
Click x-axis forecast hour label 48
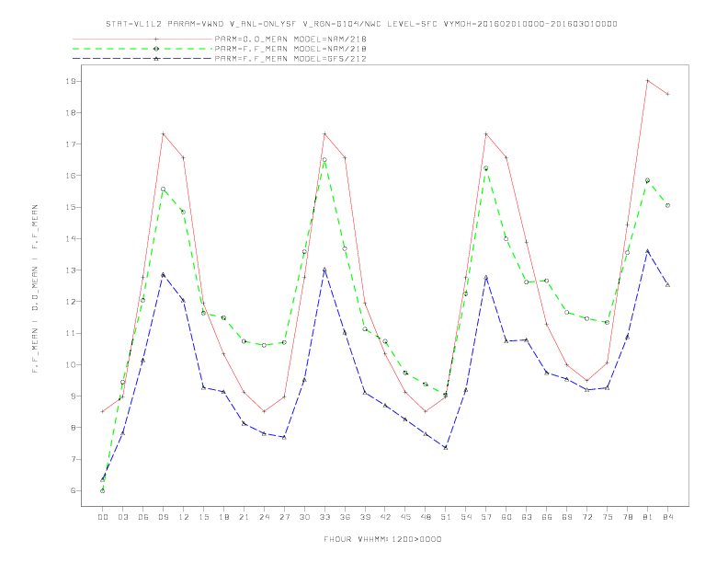426,517
